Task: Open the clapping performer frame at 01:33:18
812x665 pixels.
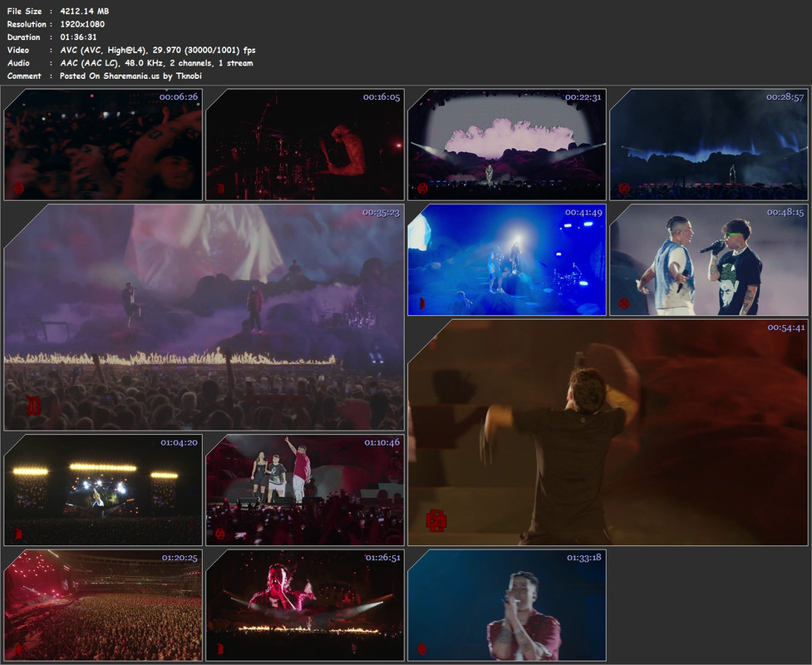Action: point(507,605)
